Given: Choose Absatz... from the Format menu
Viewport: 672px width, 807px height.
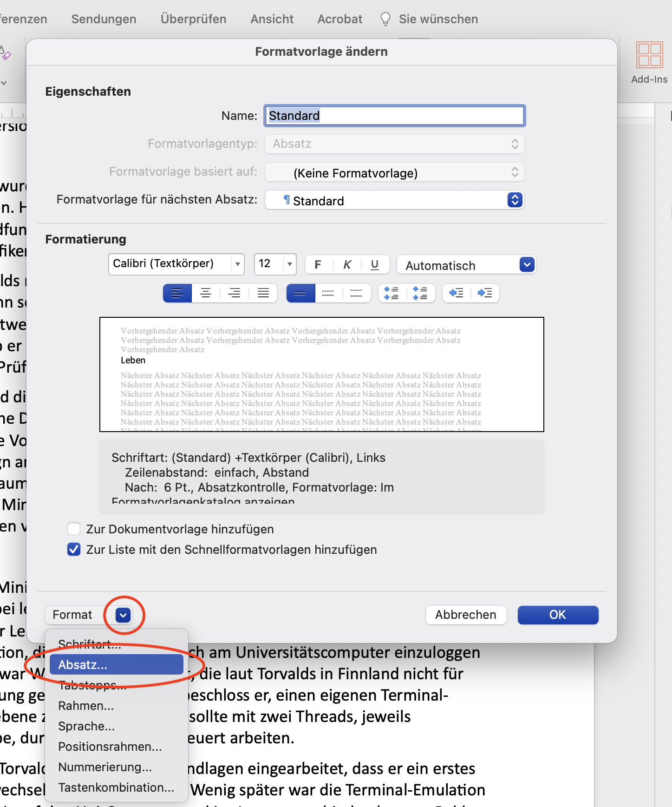Looking at the screenshot, I should [x=117, y=665].
